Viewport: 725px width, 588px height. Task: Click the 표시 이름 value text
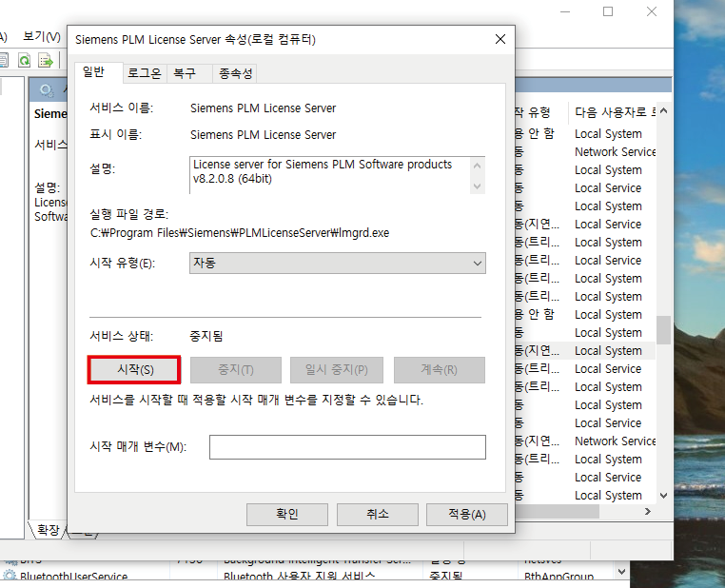(264, 135)
